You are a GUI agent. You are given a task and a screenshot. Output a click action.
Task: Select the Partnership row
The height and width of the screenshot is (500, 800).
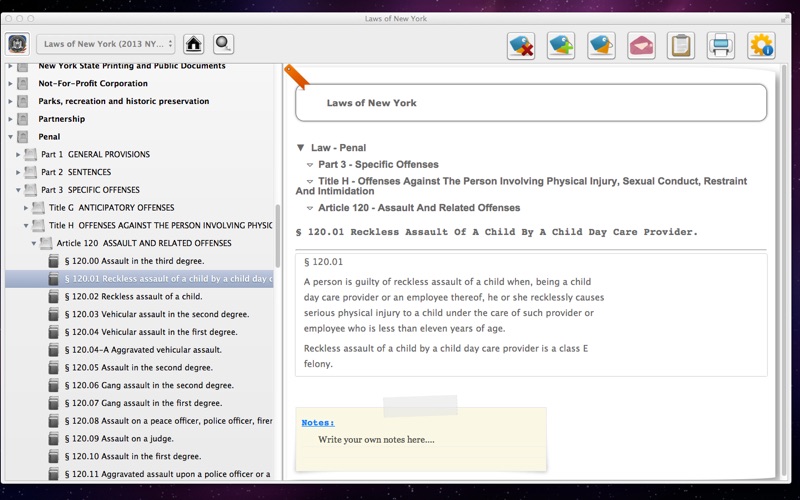pyautogui.click(x=139, y=119)
